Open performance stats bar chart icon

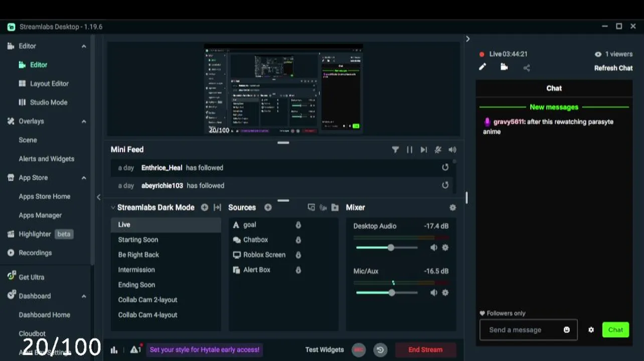114,350
